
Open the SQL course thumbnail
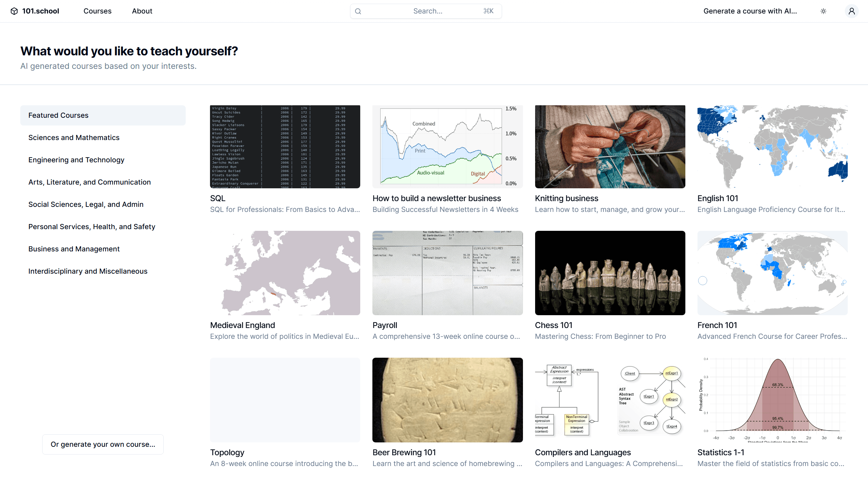point(285,147)
